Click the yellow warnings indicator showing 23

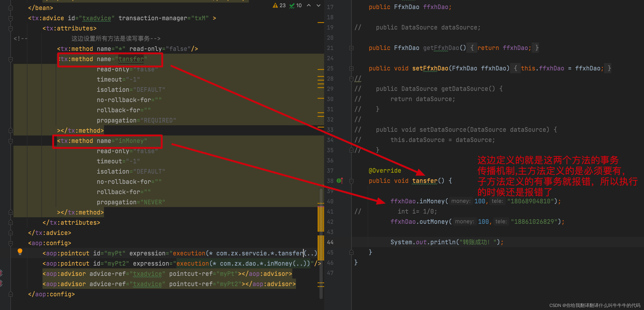click(279, 5)
